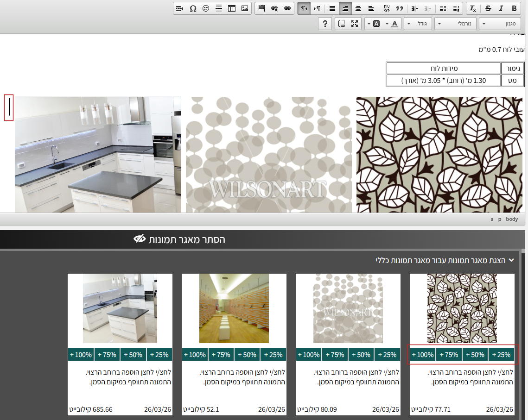Screen dimensions: 528x420
Task: Insert a table from the toolbar
Action: (x=232, y=8)
